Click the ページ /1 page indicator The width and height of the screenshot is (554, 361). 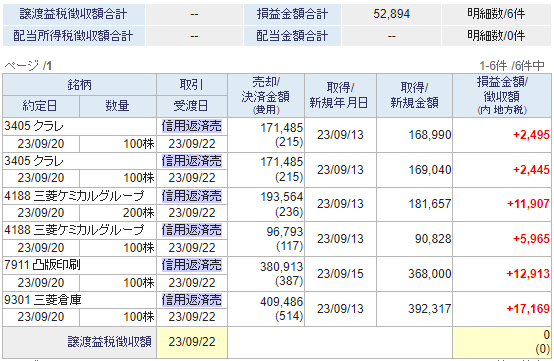point(28,66)
